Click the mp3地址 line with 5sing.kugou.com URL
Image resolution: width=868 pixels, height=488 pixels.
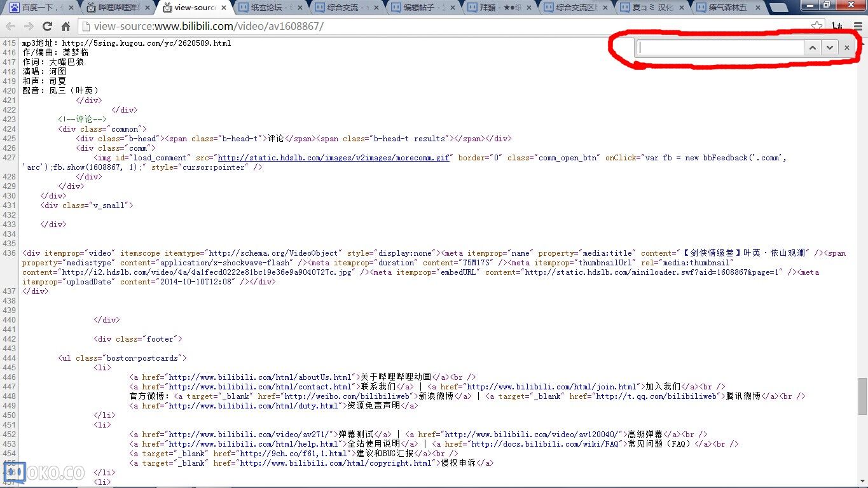[127, 43]
